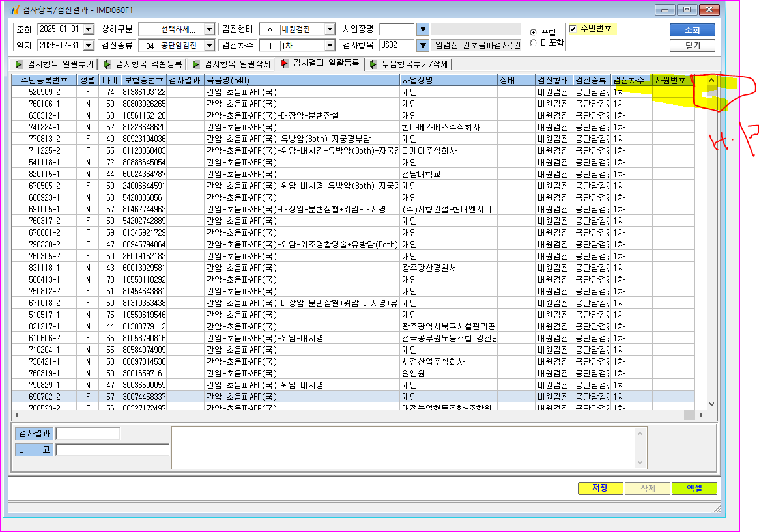Click the blue 조회 search button
The height and width of the screenshot is (532, 759).
click(x=692, y=29)
